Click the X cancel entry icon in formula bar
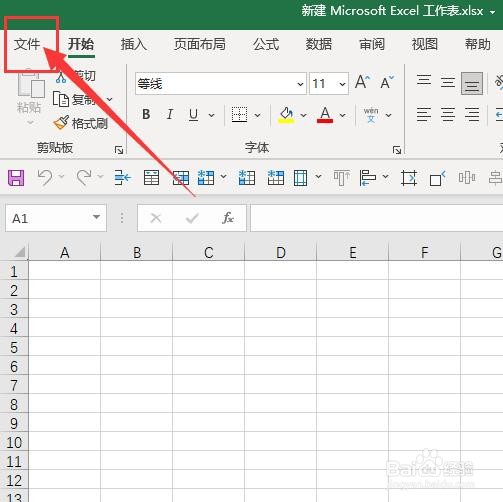The image size is (503, 502). click(156, 218)
